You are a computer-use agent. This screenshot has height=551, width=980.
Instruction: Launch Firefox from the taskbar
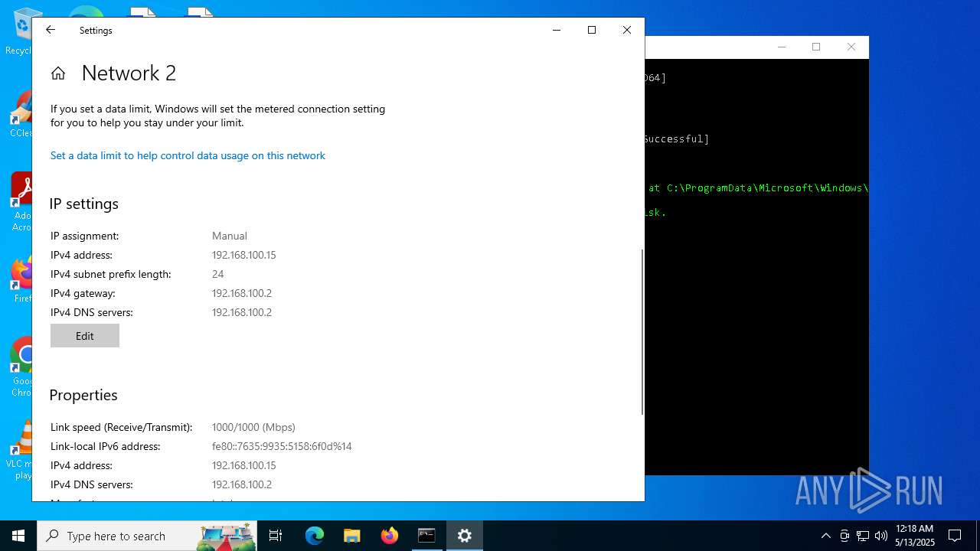(390, 536)
